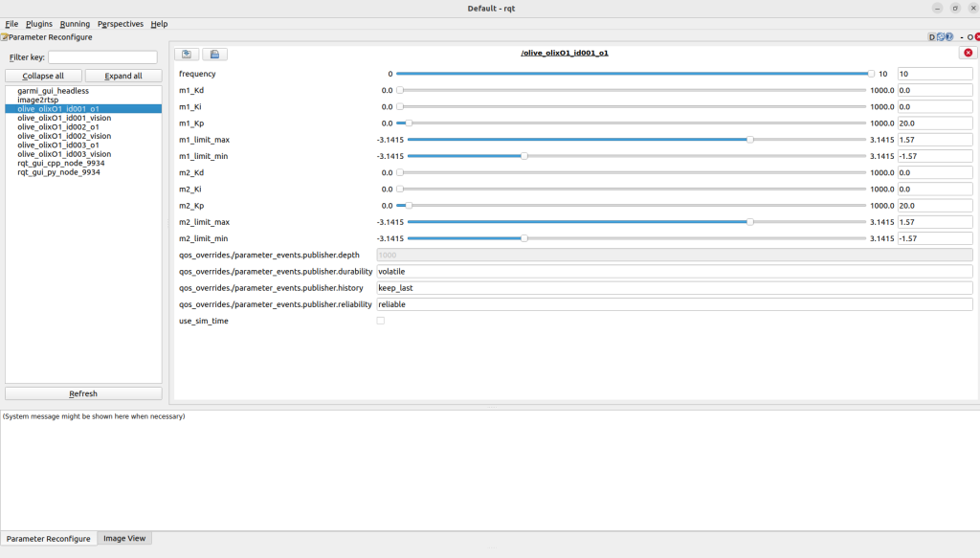Click the undock plugin O icon
The height and width of the screenshot is (558, 980).
click(x=969, y=37)
